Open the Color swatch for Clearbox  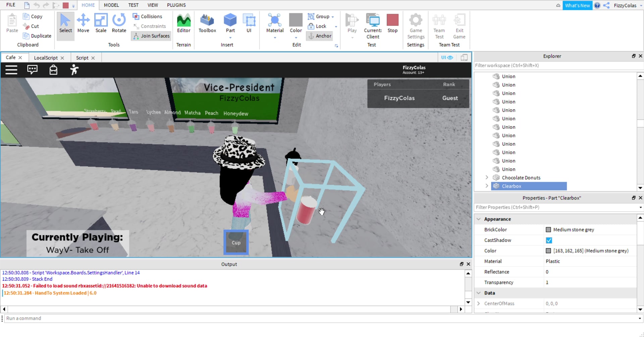click(548, 250)
